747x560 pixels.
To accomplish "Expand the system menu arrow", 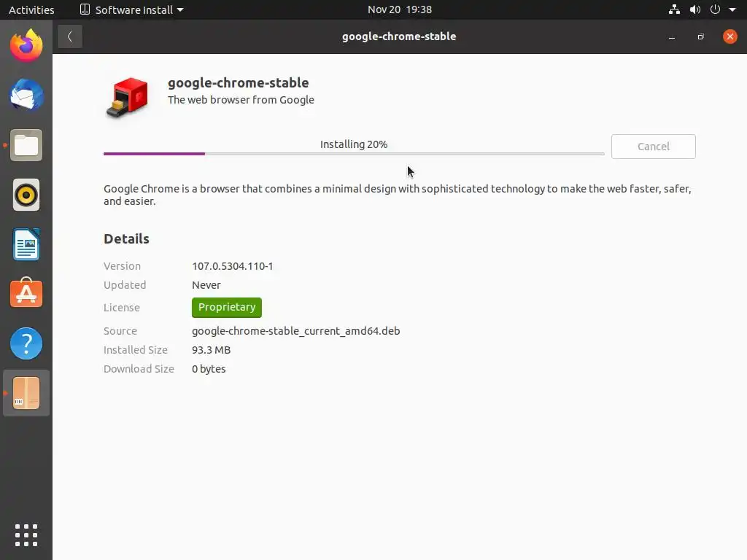I will click(x=732, y=9).
